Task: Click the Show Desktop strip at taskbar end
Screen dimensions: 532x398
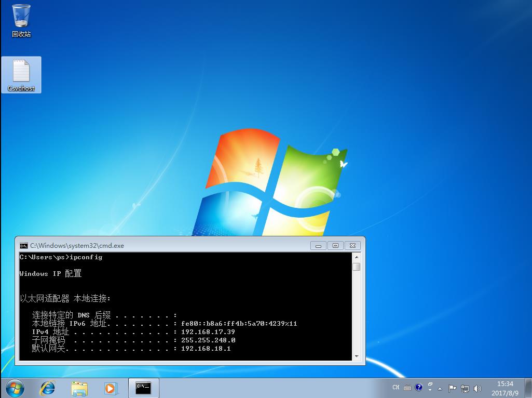Action: click(x=528, y=388)
